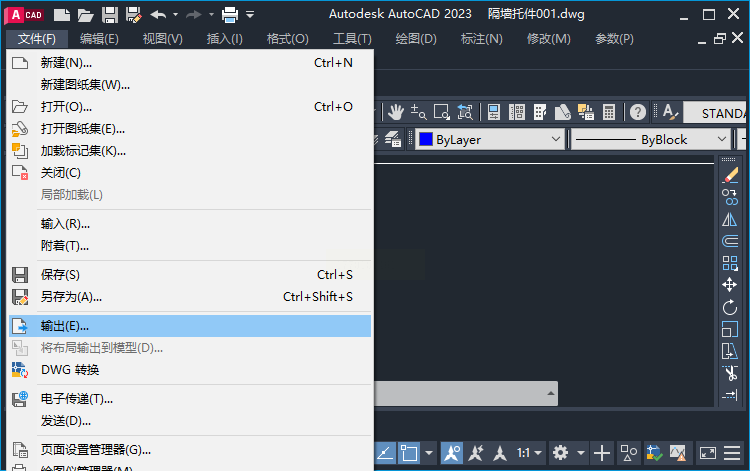
Task: Open the 1:1 annotation scale dropdown
Action: [x=529, y=452]
